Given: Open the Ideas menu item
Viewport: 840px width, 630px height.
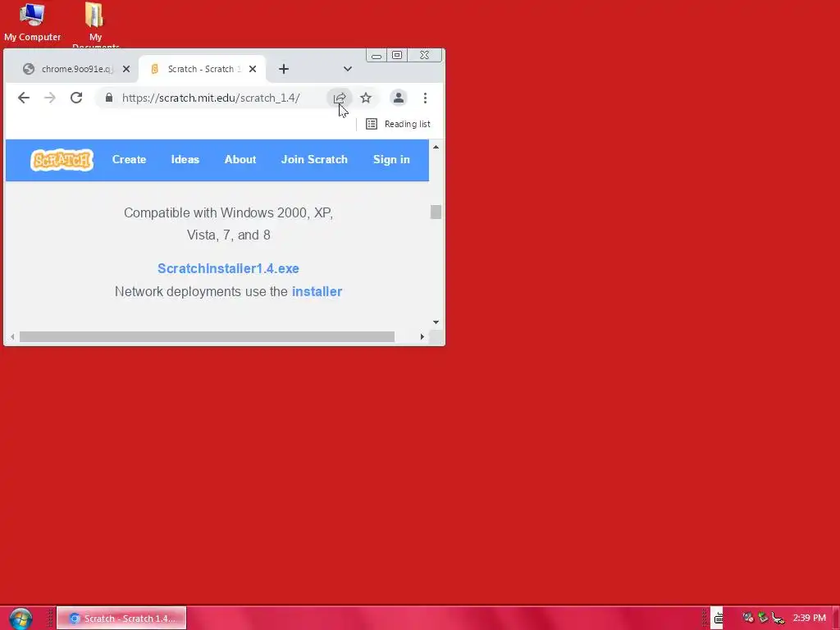Looking at the screenshot, I should coord(185,160).
